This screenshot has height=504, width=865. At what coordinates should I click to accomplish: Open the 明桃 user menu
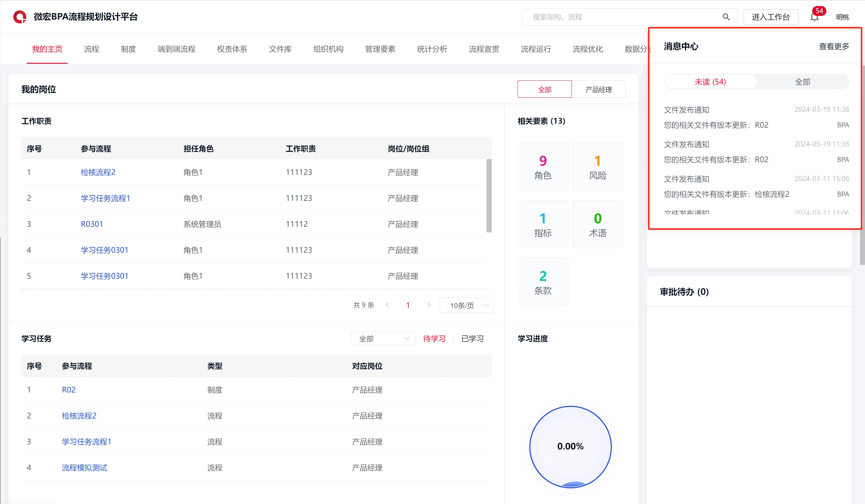[842, 17]
